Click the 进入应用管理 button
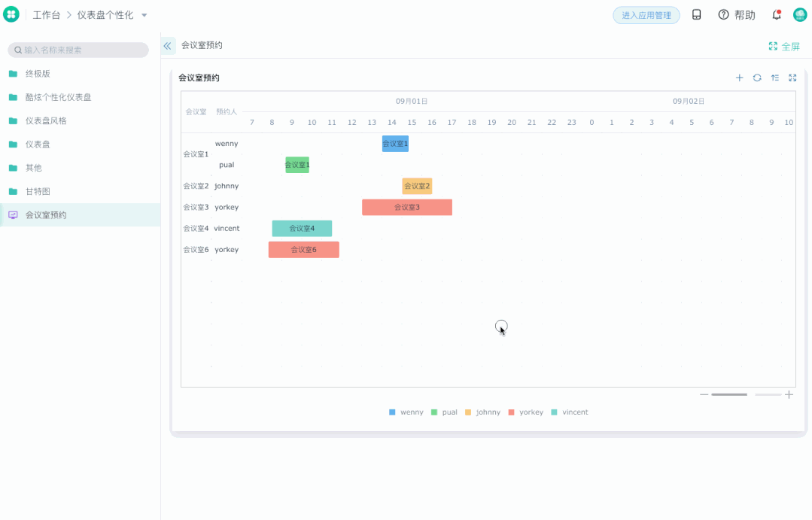Screen dimensions: 812x520 point(646,14)
